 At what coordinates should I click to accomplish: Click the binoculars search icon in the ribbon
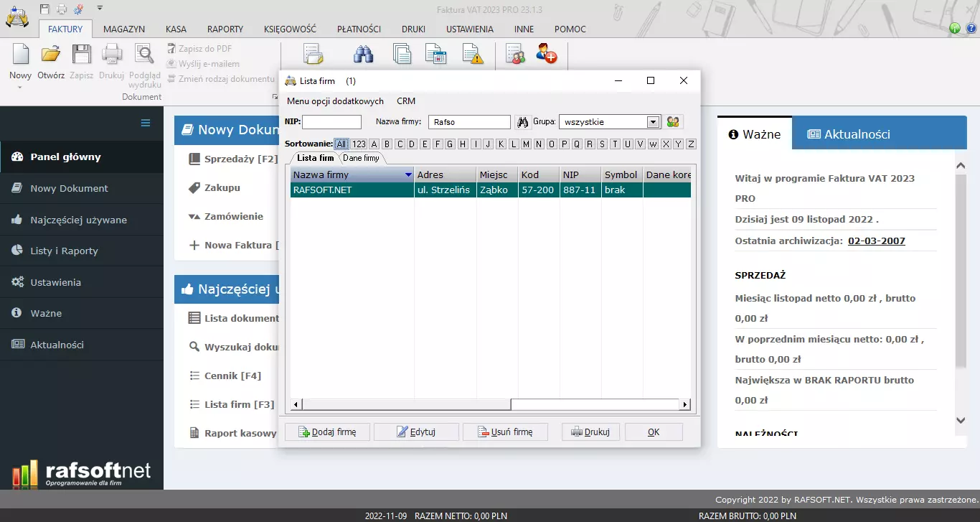(364, 55)
